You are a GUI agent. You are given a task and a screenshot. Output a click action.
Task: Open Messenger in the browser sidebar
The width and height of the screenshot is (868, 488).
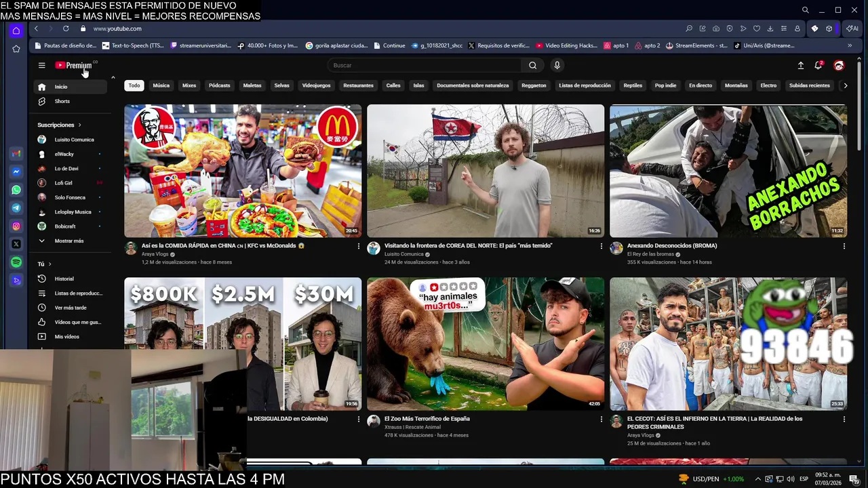point(16,172)
